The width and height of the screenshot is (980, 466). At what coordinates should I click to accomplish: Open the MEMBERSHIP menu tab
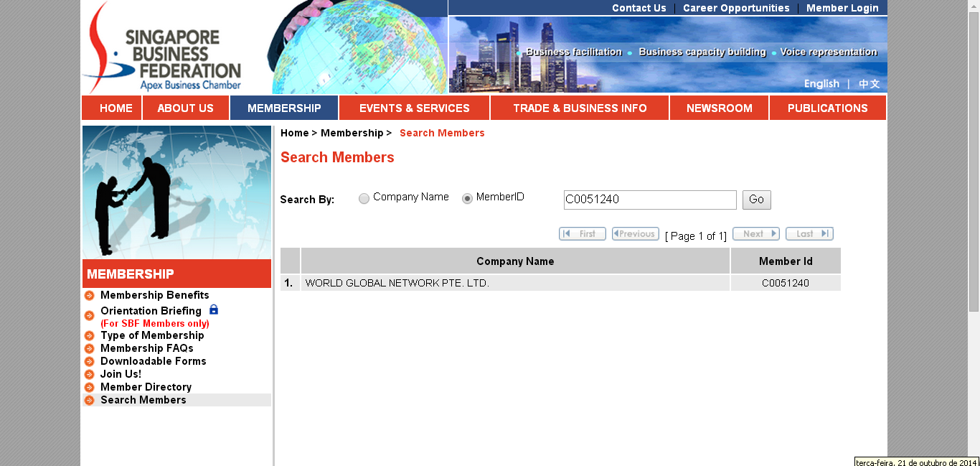point(284,108)
